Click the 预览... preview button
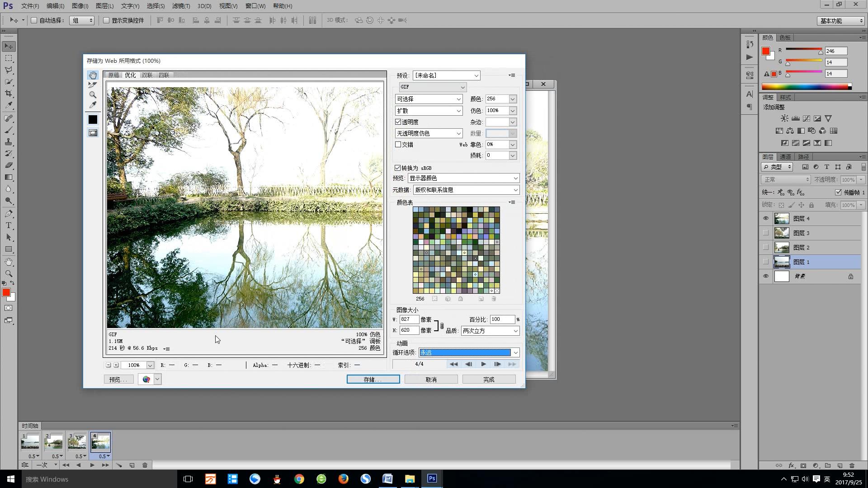 (x=118, y=380)
